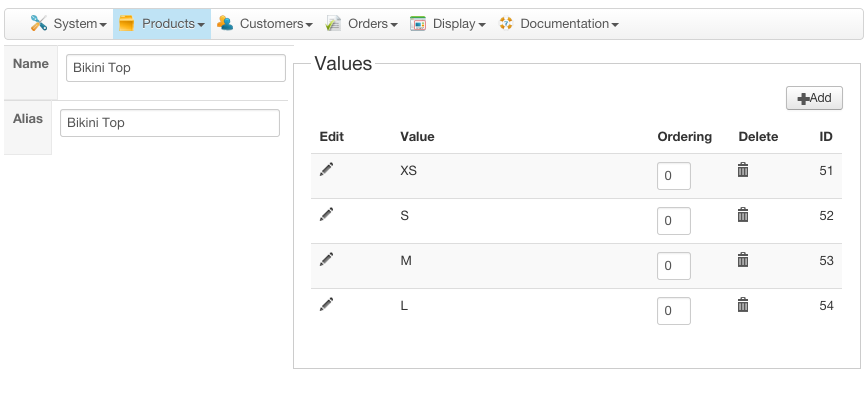Delete the XS value with trash icon
The image size is (867, 406).
743,170
